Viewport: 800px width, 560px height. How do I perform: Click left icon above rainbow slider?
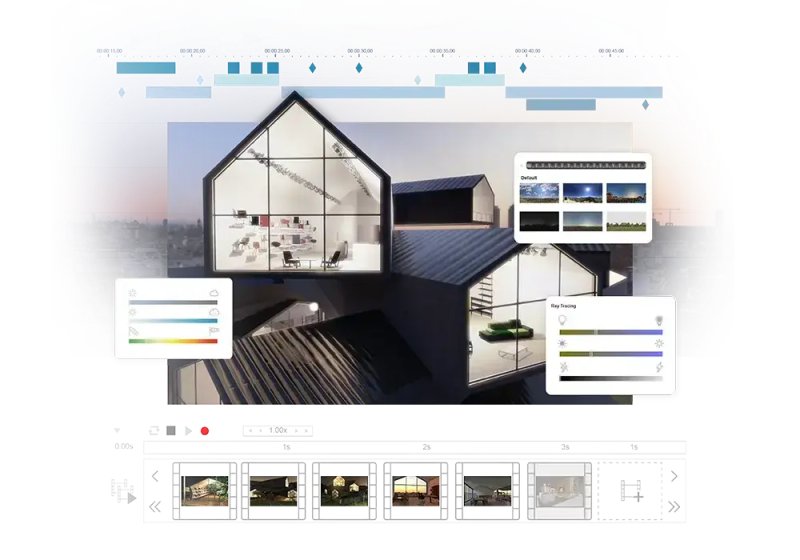(133, 331)
